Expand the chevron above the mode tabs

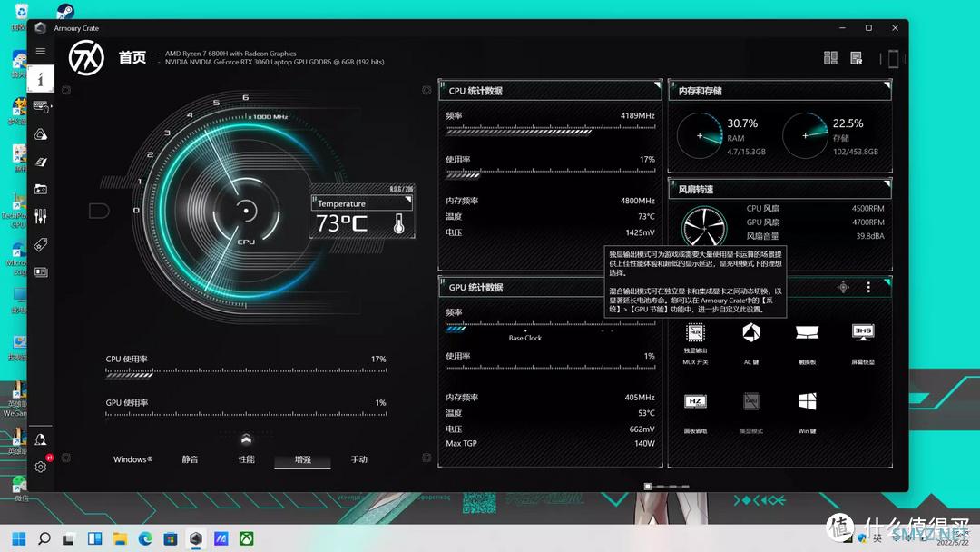246,439
